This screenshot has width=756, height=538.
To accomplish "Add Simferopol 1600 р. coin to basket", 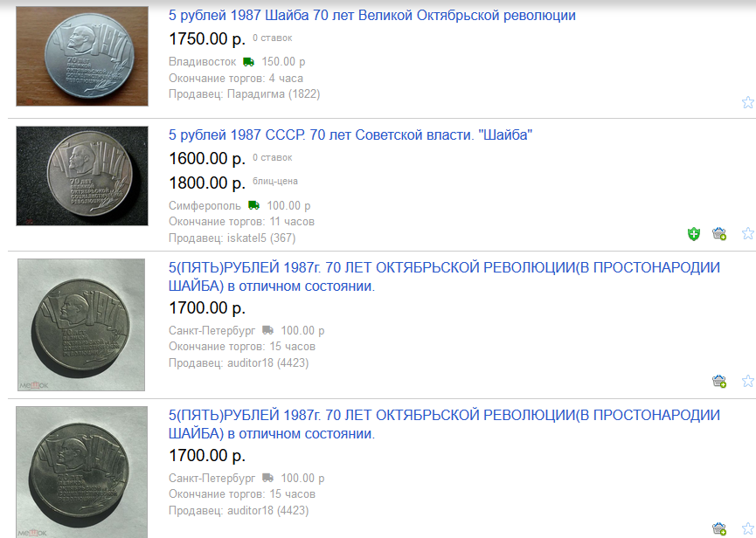I will 719,234.
